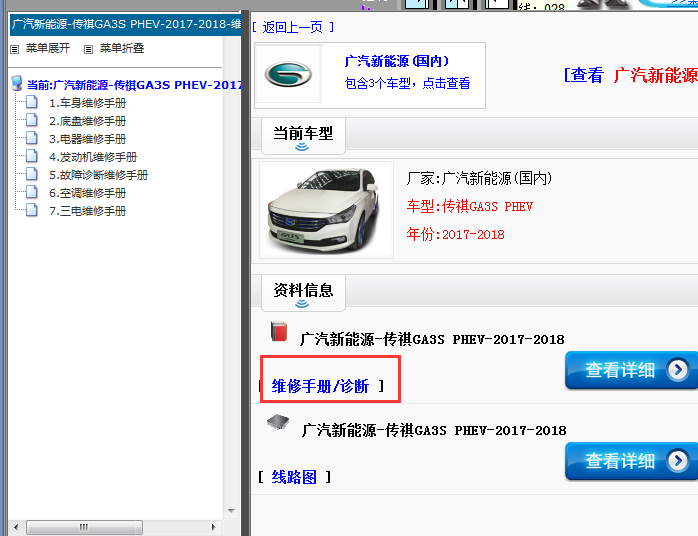Image resolution: width=698 pixels, height=536 pixels.
Task: Click the left panel title bar 广汽新能源-传祺GA3S PHEV-2017-2018
Action: 126,24
